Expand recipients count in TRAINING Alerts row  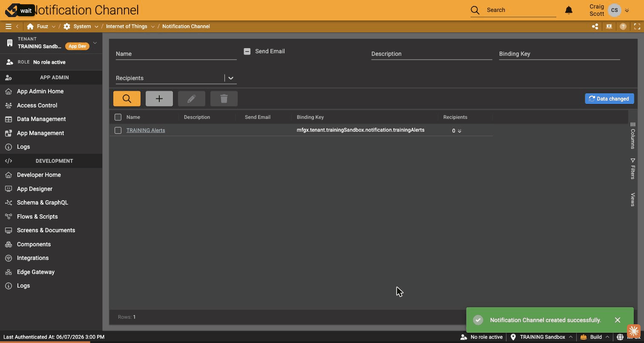pyautogui.click(x=460, y=131)
